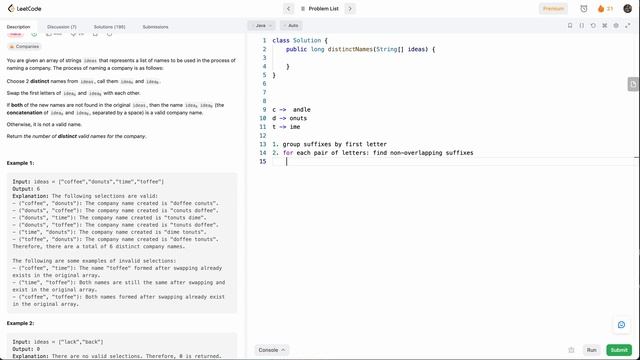Click the 'Example 2:' heading
The width and height of the screenshot is (640, 360).
(x=20, y=323)
